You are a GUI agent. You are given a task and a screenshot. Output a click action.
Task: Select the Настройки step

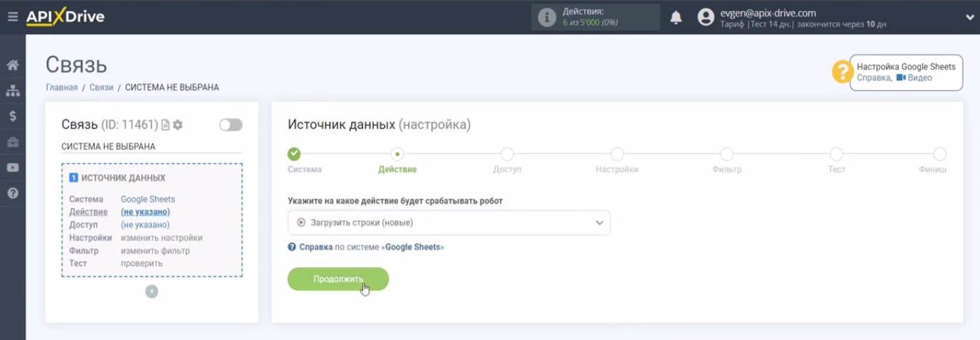click(617, 154)
